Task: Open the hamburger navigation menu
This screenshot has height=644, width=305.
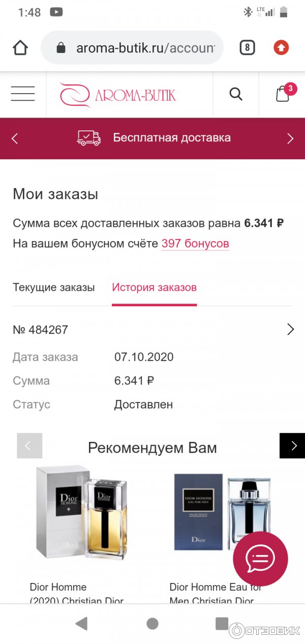Action: coord(23,94)
